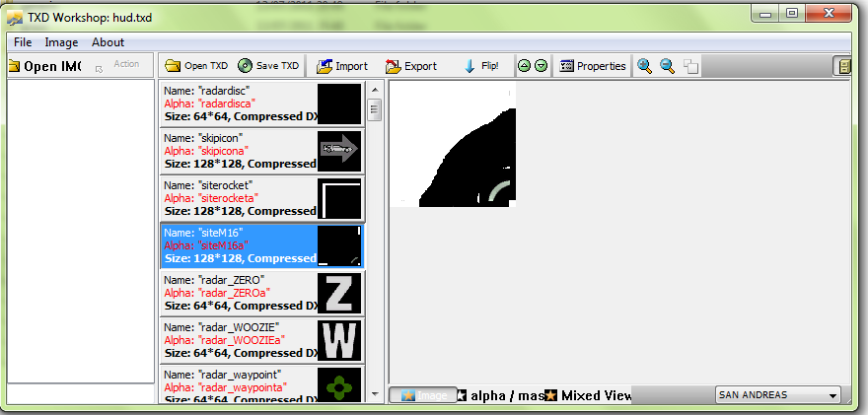868x415 pixels.
Task: Open the SAN ANDREAS game dropdown
Action: [x=778, y=395]
